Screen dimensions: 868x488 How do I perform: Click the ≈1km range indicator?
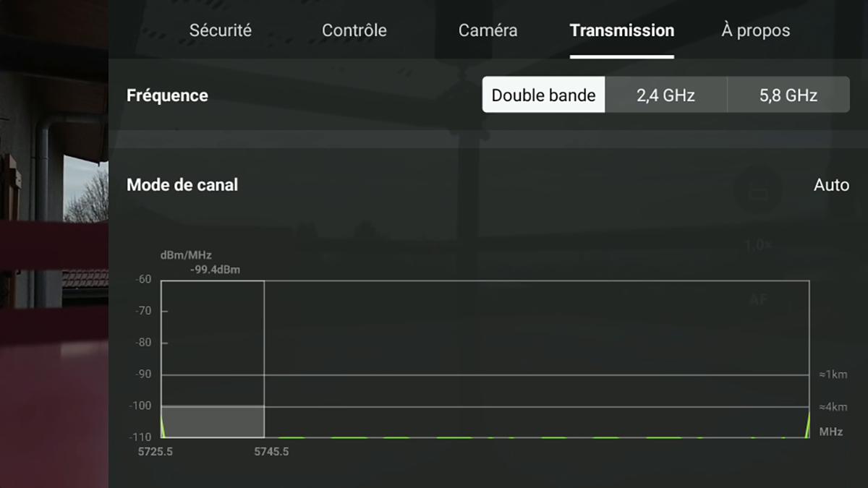[833, 374]
